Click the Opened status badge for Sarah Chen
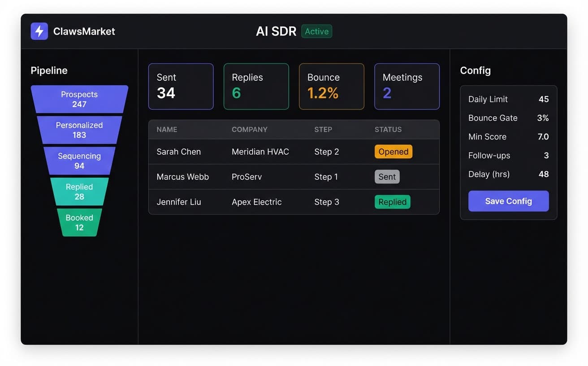Image resolution: width=588 pixels, height=366 pixels. tap(393, 152)
